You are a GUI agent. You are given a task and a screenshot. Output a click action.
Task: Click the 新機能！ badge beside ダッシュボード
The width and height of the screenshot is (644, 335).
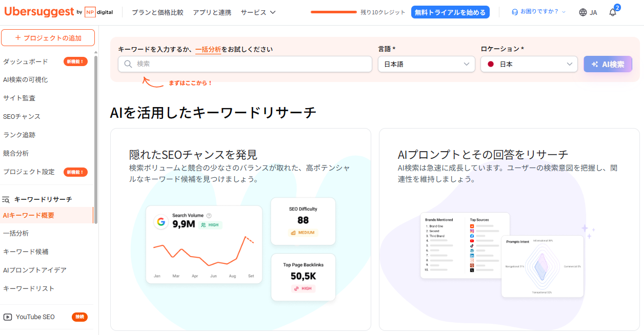point(75,61)
